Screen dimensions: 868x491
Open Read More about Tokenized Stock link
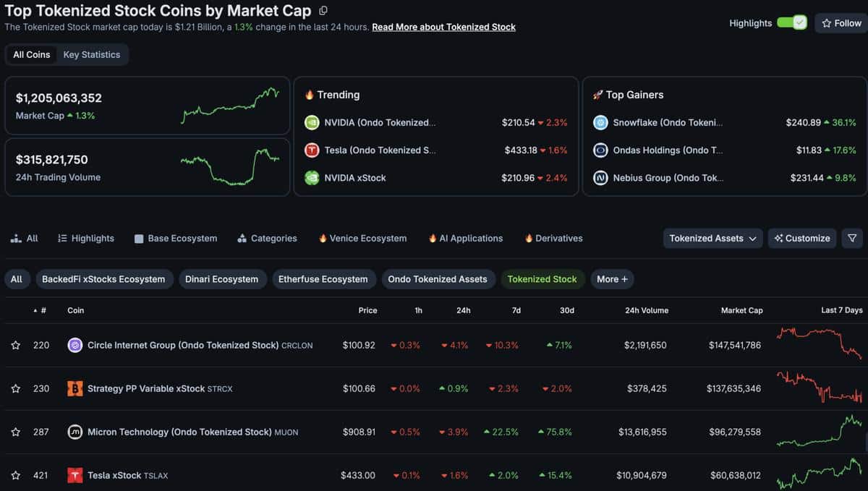tap(444, 27)
